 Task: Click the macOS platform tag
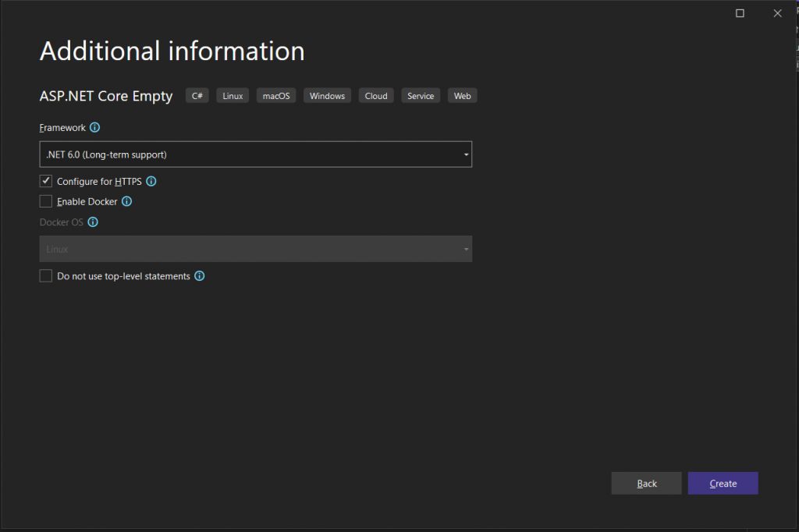(276, 96)
